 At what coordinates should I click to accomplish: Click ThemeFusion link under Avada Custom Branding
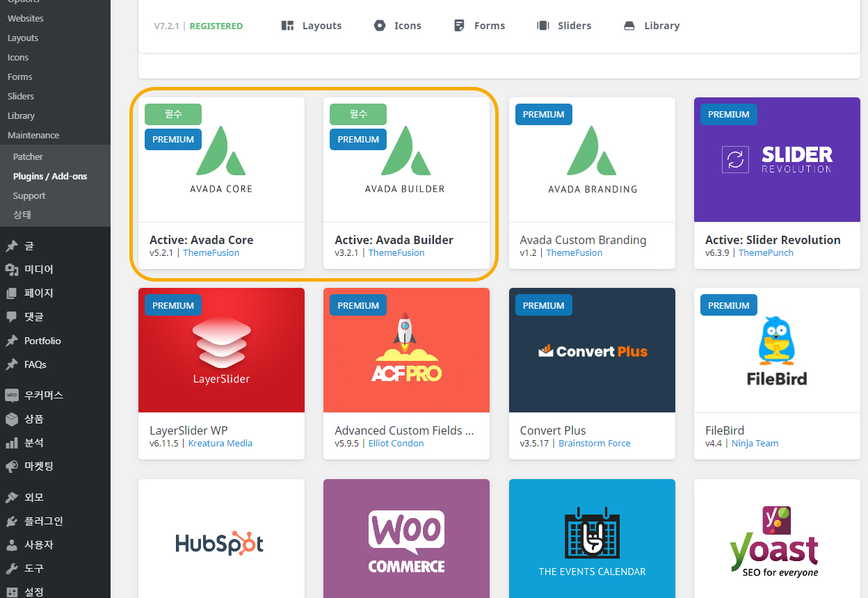pos(574,252)
